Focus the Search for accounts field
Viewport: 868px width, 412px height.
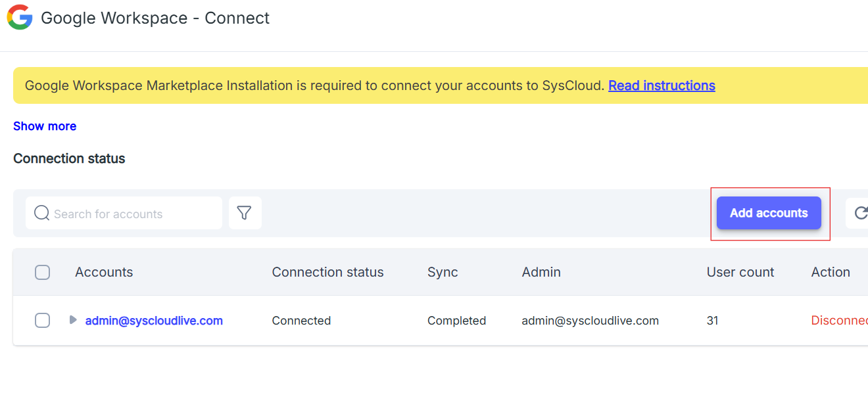tap(124, 213)
